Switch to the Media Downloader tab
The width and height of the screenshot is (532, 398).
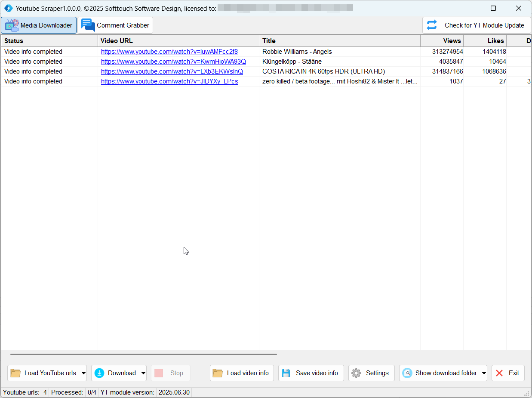(39, 25)
